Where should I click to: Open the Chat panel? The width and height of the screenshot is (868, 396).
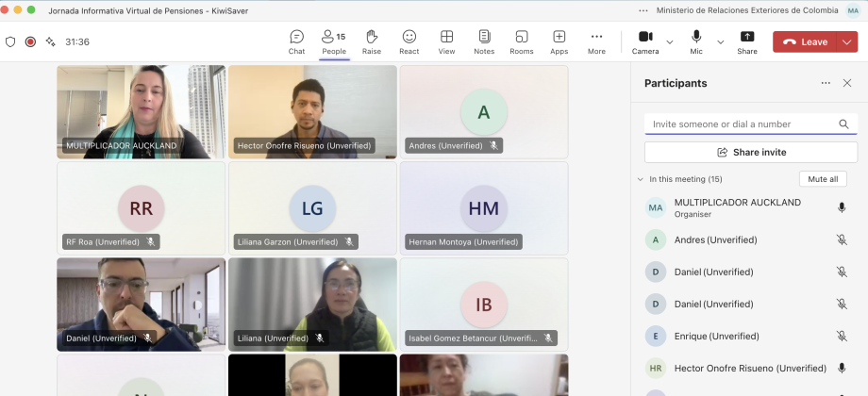tap(296, 42)
